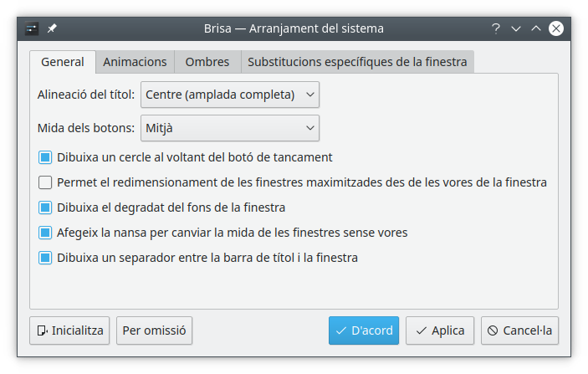Disable separator between title bar and window

pos(45,258)
